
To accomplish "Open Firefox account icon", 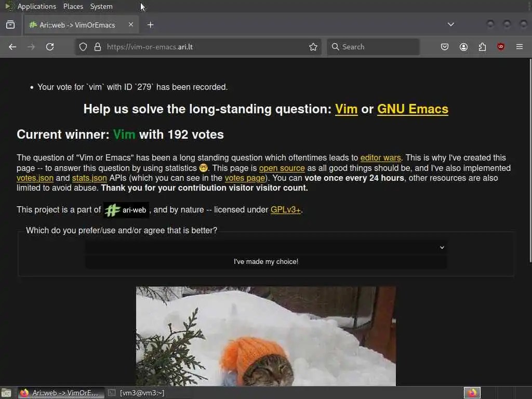I will point(463,47).
